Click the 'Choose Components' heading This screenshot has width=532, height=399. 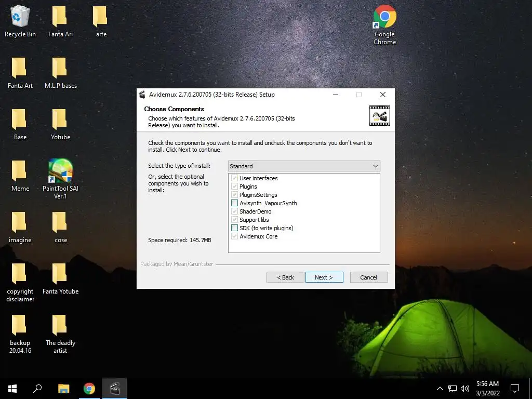[x=174, y=109]
